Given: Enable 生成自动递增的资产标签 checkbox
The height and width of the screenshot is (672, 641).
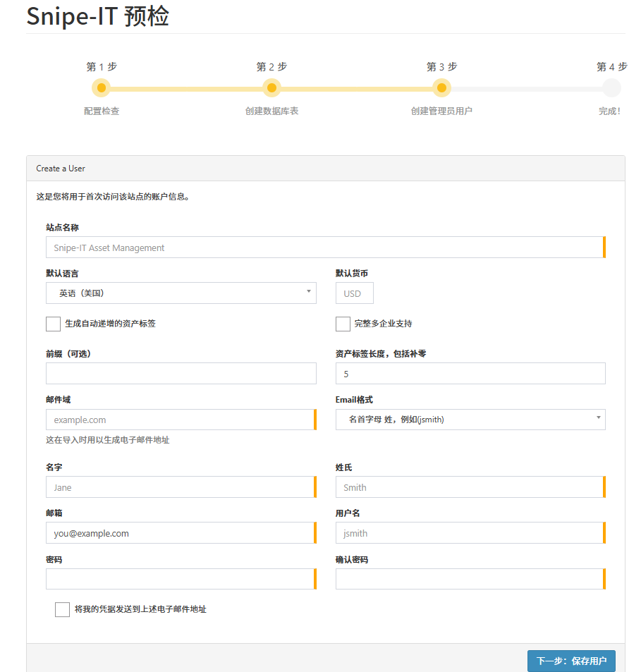Looking at the screenshot, I should [53, 324].
